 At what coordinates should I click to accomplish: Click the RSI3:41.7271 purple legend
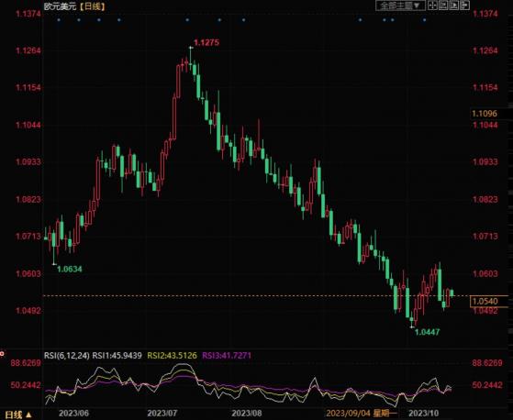click(x=227, y=356)
